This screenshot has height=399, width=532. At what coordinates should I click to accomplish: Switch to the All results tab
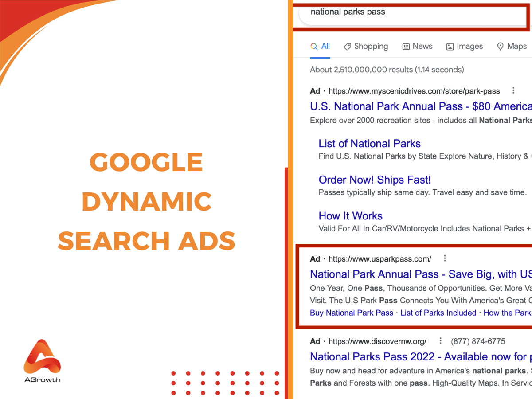[325, 46]
